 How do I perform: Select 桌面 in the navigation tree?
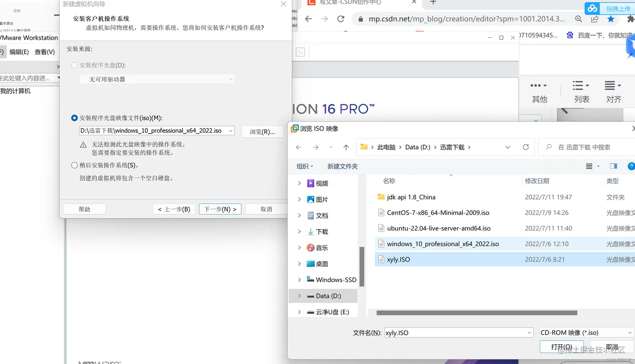pos(322,264)
